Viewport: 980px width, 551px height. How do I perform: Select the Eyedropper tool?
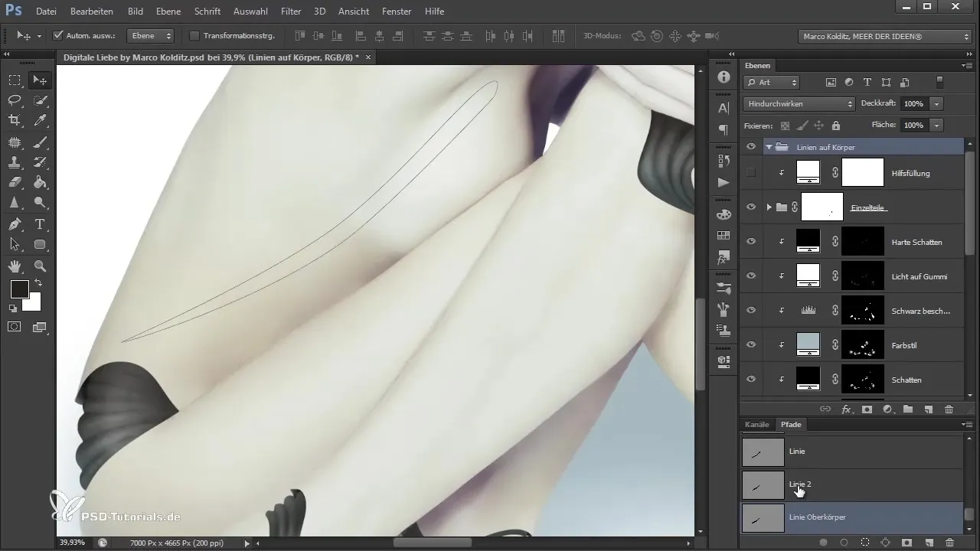coord(40,120)
